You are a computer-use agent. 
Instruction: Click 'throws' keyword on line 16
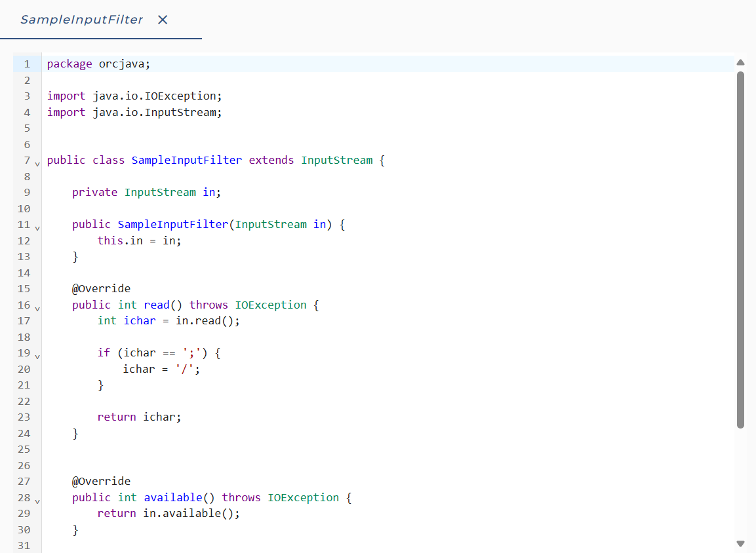209,305
